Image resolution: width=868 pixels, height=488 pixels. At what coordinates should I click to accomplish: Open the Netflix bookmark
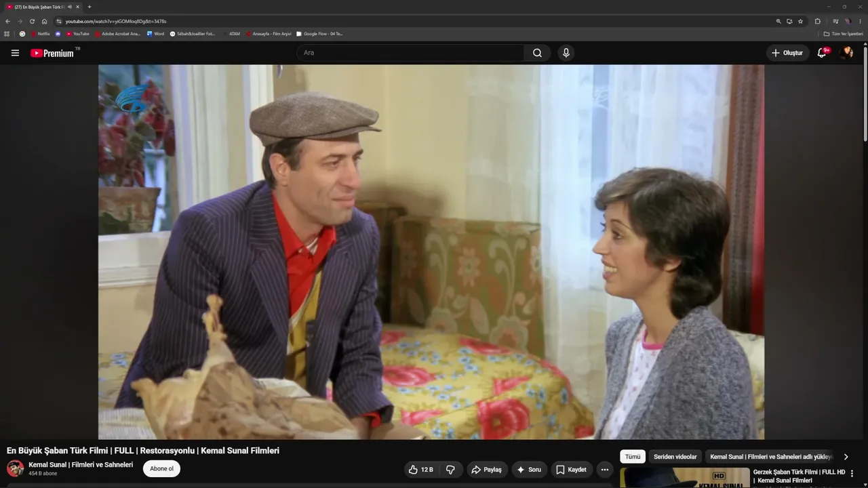[x=41, y=34]
